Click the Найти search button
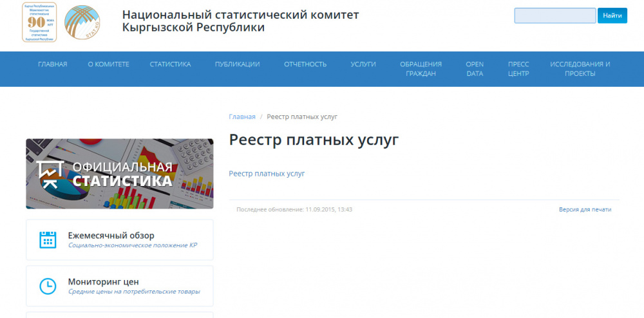Image resolution: width=644 pixels, height=318 pixels. coord(612,15)
